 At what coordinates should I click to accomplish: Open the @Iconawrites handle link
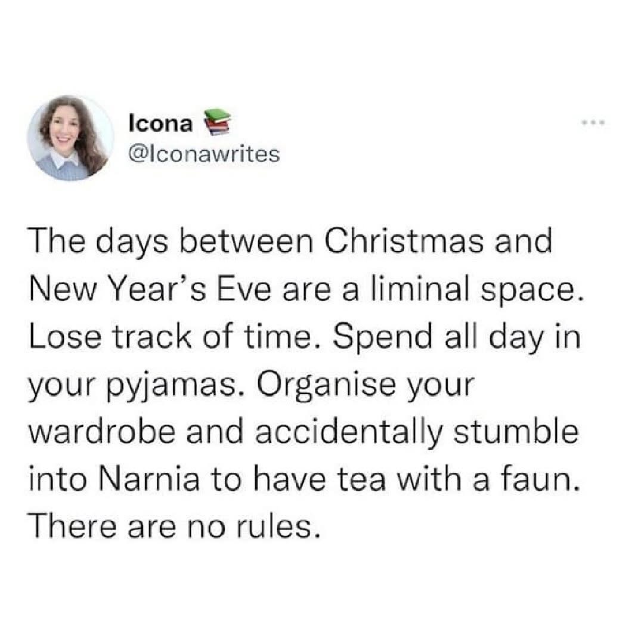coord(204,154)
